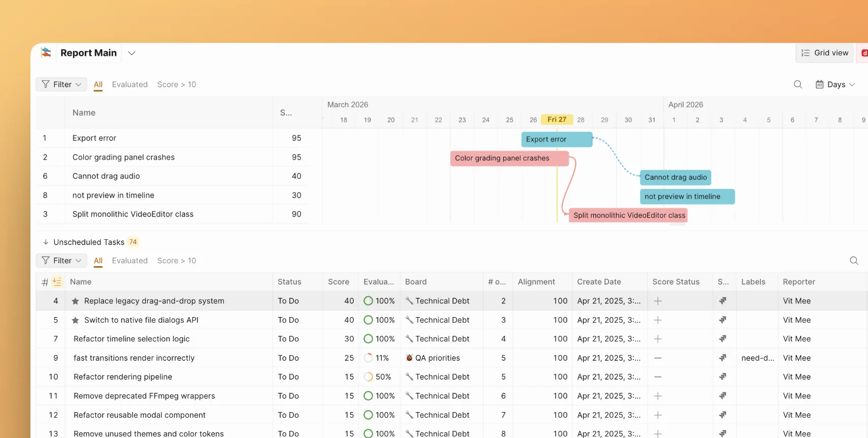
Task: Click minus score status for fast transitions row
Action: [657, 358]
